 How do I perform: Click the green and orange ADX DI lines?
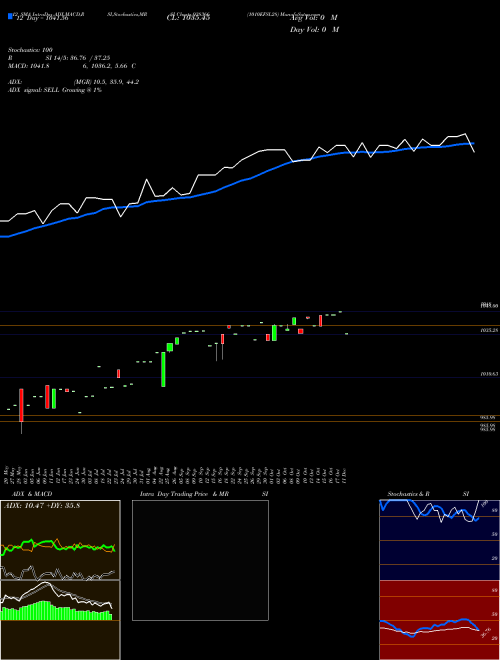tap(58, 546)
